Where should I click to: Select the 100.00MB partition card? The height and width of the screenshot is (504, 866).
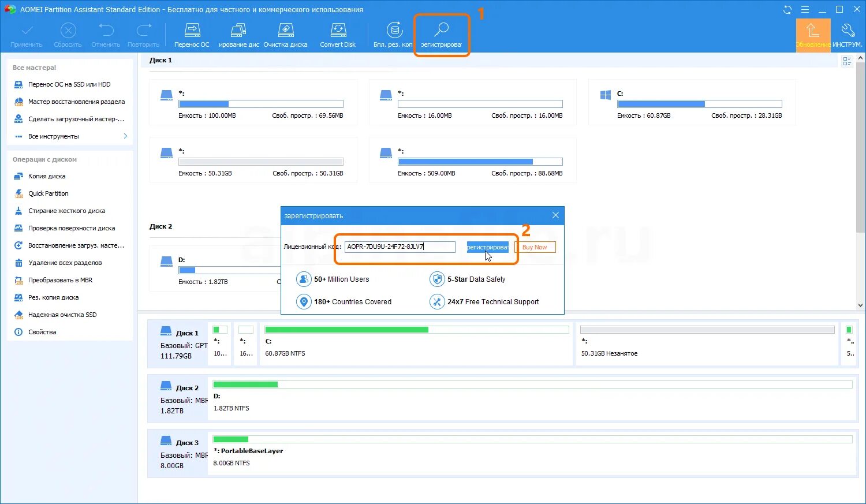point(253,102)
